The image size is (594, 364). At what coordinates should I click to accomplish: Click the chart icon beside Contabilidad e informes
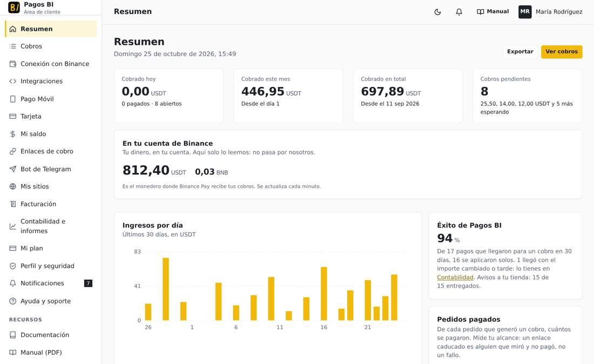click(13, 226)
